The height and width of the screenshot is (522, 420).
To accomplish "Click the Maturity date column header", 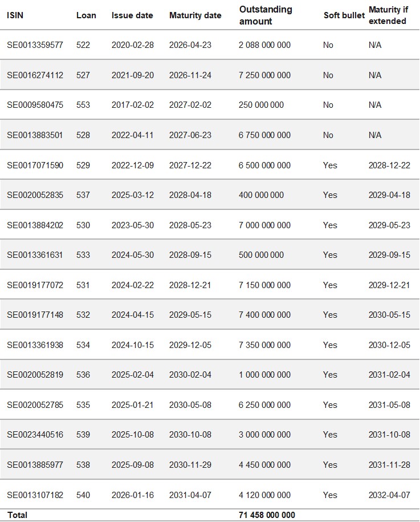I will click(x=195, y=15).
